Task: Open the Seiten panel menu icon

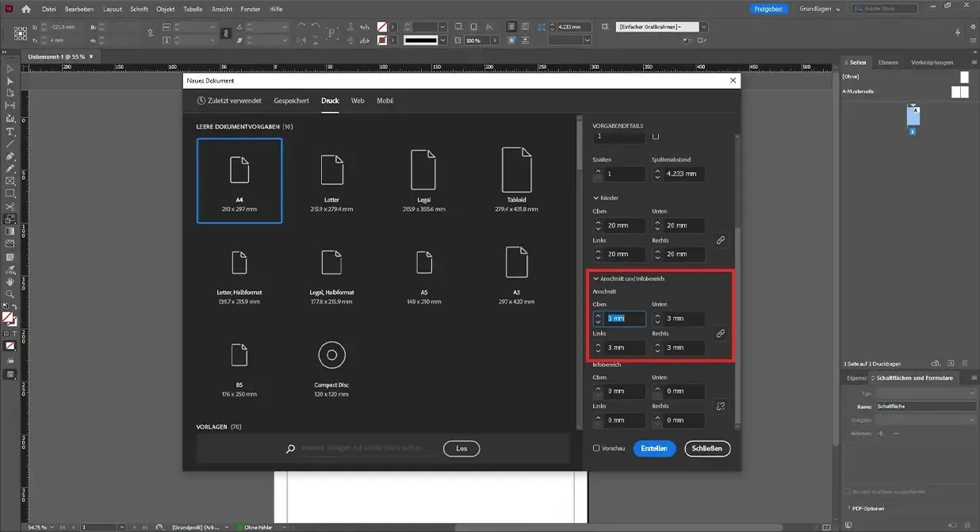Action: click(x=974, y=63)
